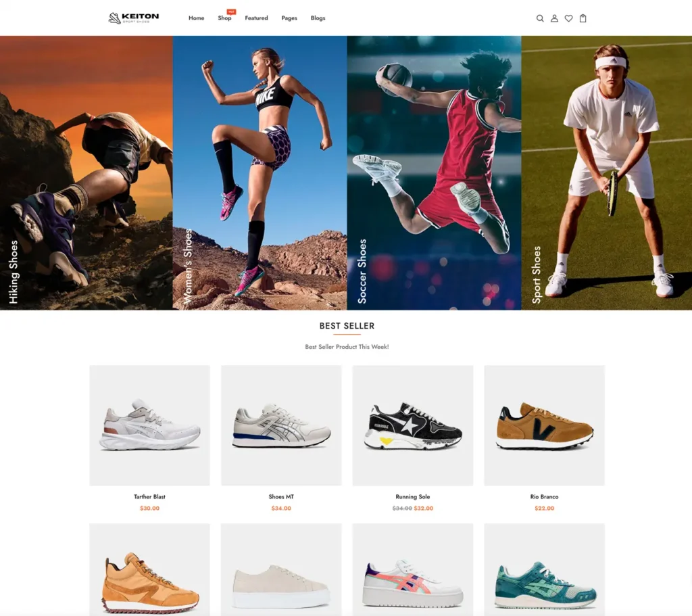Click the Running Sole product link
692x616 pixels.
413,497
